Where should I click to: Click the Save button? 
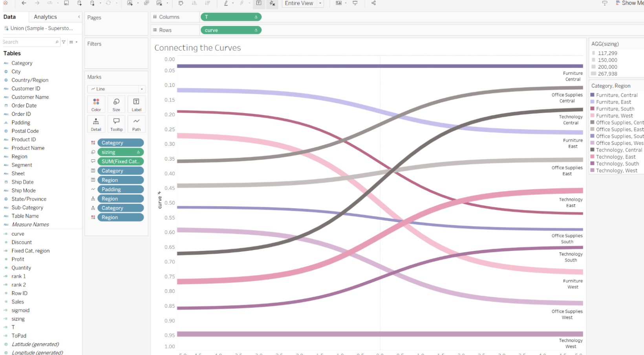(66, 3)
